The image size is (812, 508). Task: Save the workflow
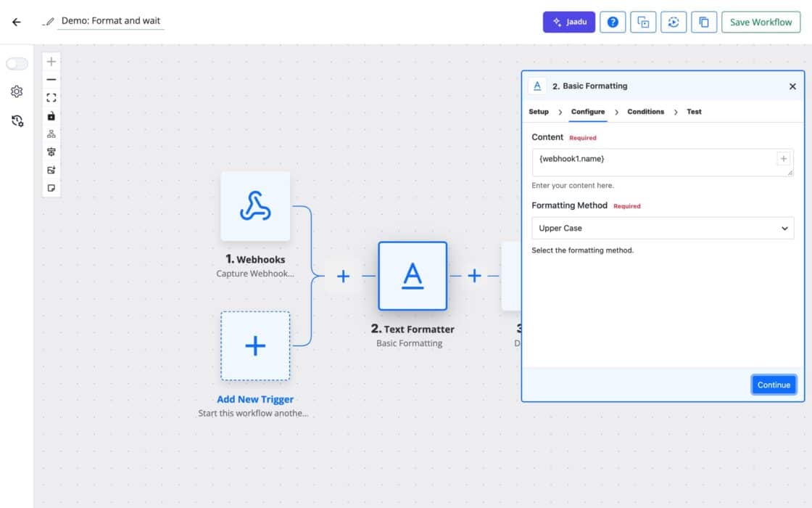(x=761, y=22)
